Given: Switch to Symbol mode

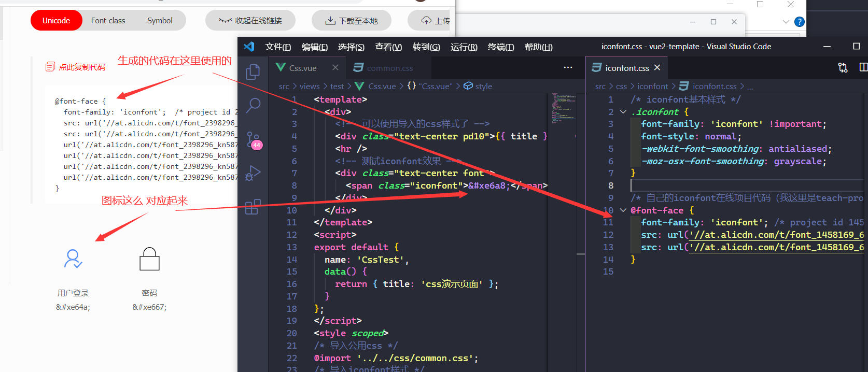Looking at the screenshot, I should [160, 21].
